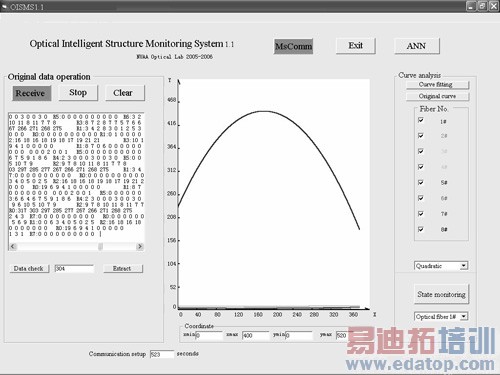500x375 pixels.
Task: Exit the monitoring application
Action: [x=356, y=46]
